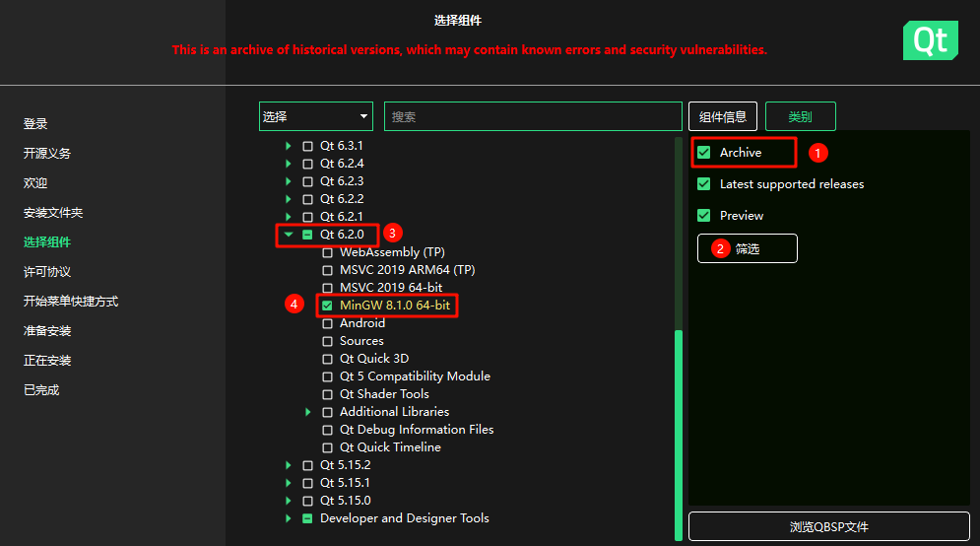The height and width of the screenshot is (546, 980).
Task: Check MSVC 2019 ARM64 (TP) checkbox
Action: point(327,271)
